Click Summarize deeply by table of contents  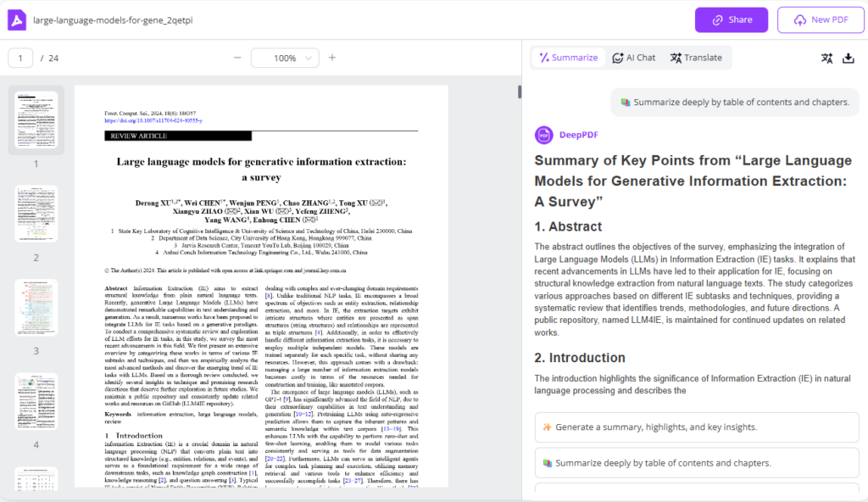(x=695, y=462)
